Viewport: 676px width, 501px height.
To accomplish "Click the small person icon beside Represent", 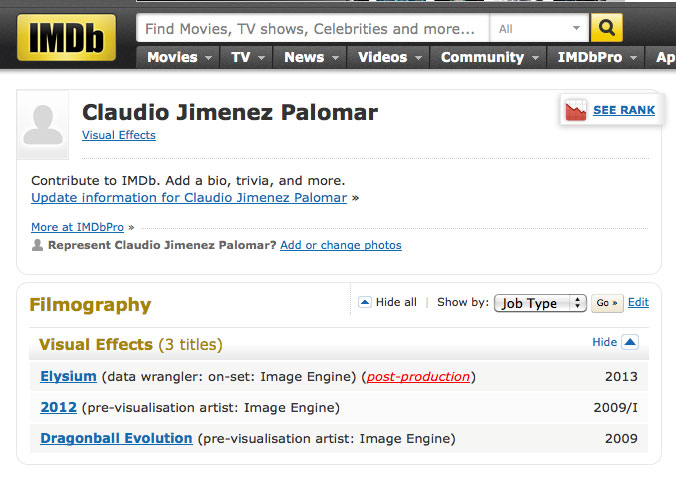I will (x=38, y=245).
